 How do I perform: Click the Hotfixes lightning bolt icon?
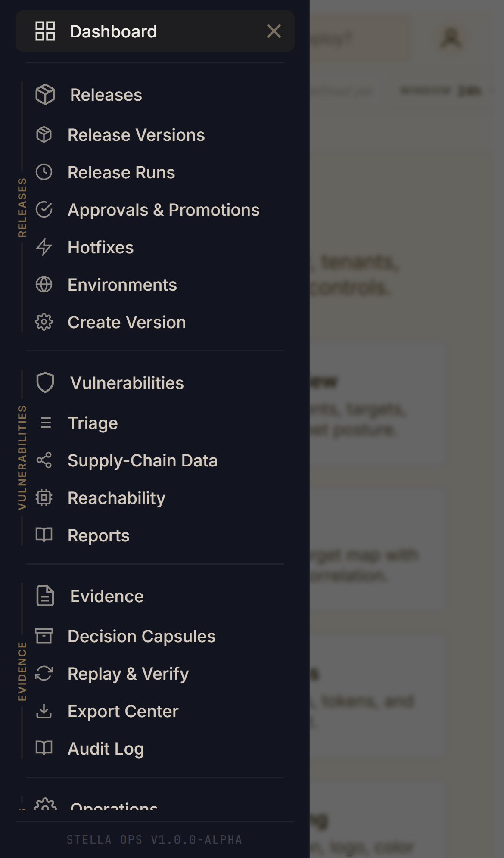tap(44, 247)
